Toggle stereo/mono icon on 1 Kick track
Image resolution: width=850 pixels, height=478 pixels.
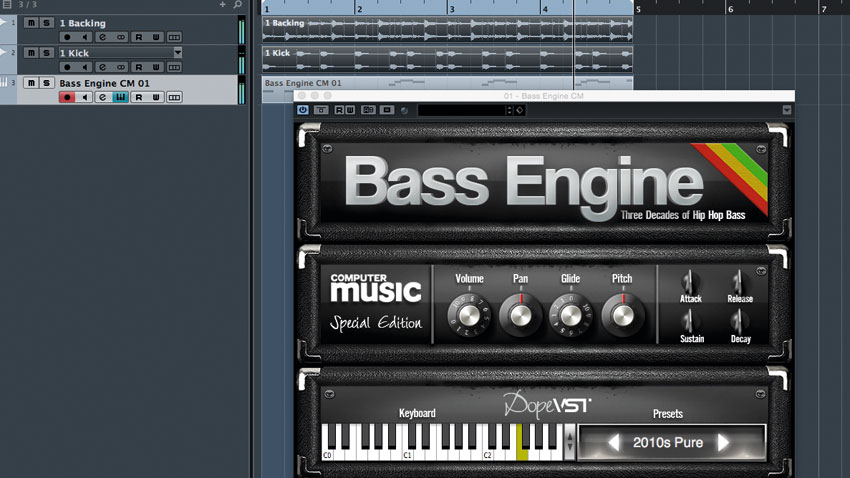[120, 67]
